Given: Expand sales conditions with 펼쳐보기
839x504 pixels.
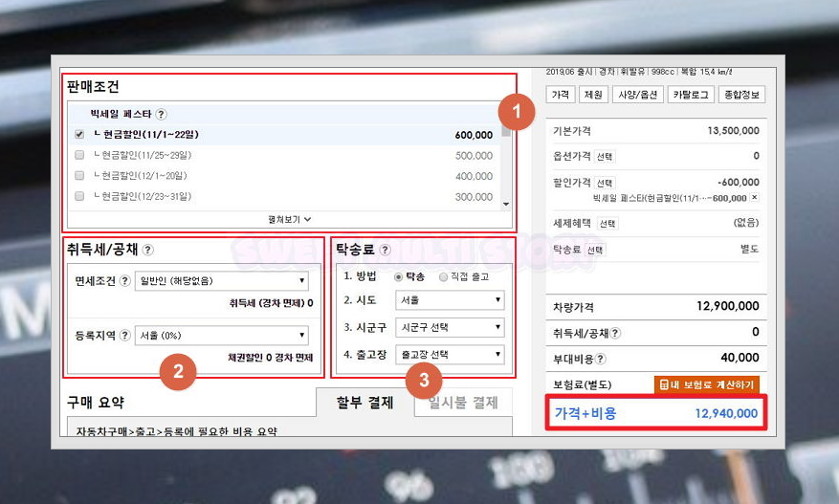Looking at the screenshot, I should 290,219.
